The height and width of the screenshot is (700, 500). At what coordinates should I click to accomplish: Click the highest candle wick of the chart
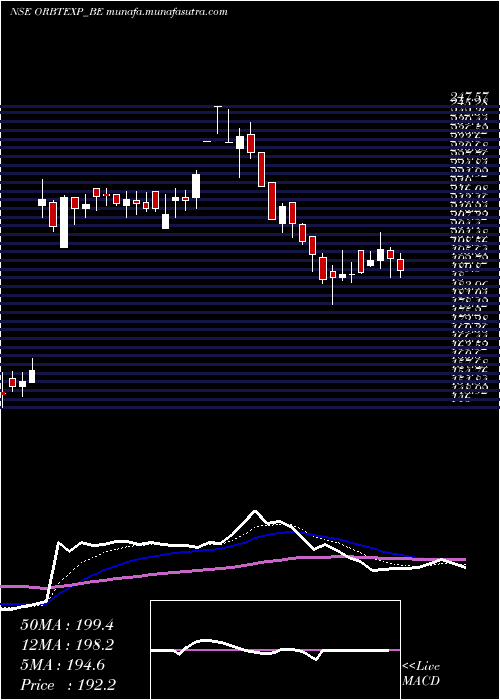[218, 120]
